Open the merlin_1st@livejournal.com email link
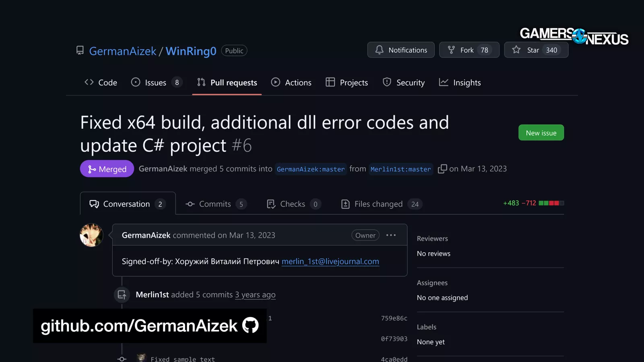Image resolution: width=644 pixels, height=362 pixels. pyautogui.click(x=330, y=261)
